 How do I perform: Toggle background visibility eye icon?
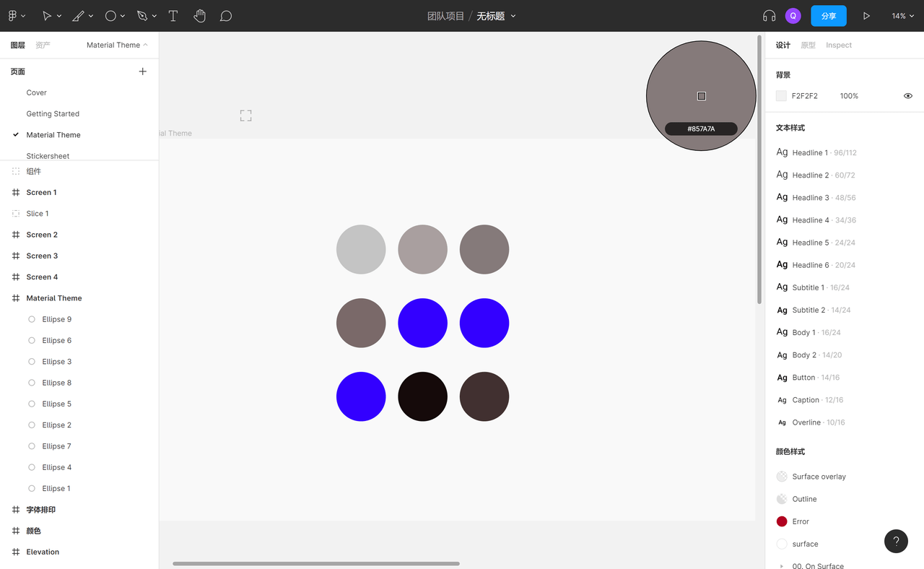point(908,96)
